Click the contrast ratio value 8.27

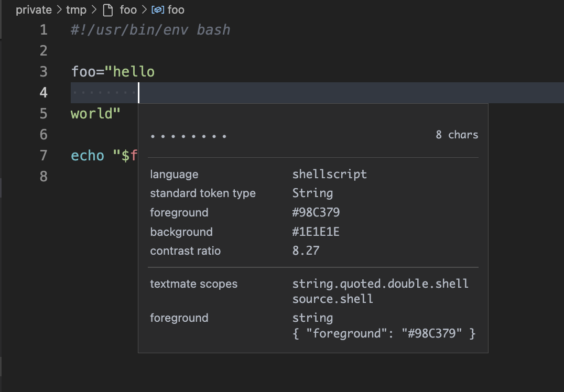pyautogui.click(x=304, y=251)
